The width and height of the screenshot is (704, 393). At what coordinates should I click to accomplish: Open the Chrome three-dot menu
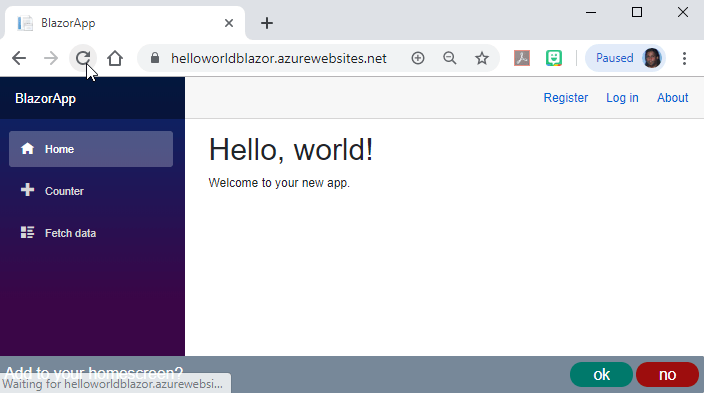click(684, 58)
